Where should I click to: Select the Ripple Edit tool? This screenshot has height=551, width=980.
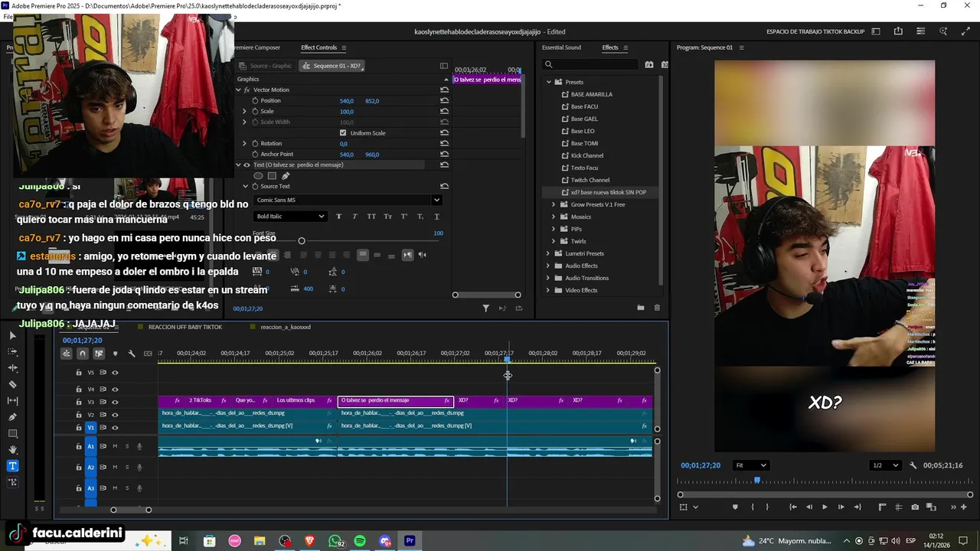pos(12,368)
